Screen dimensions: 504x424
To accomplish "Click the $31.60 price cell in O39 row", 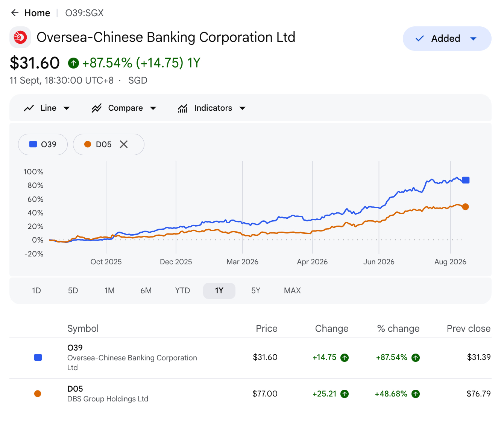I will (x=265, y=357).
